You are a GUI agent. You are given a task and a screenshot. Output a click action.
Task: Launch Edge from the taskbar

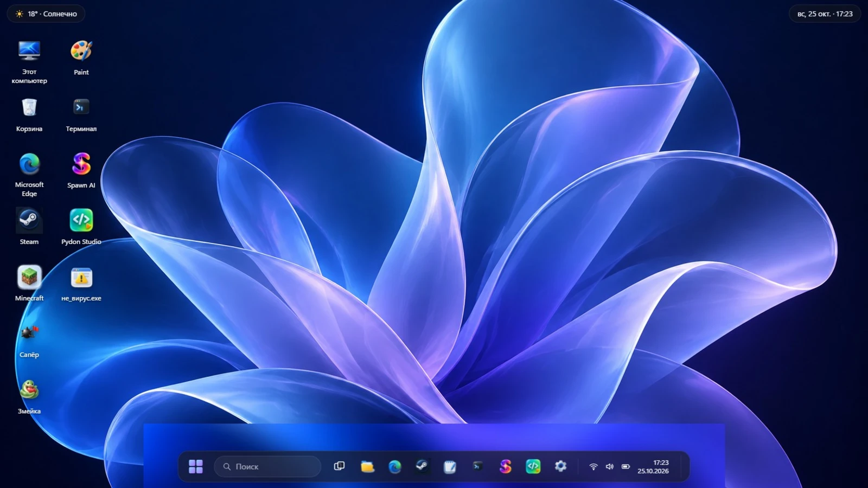pyautogui.click(x=395, y=466)
